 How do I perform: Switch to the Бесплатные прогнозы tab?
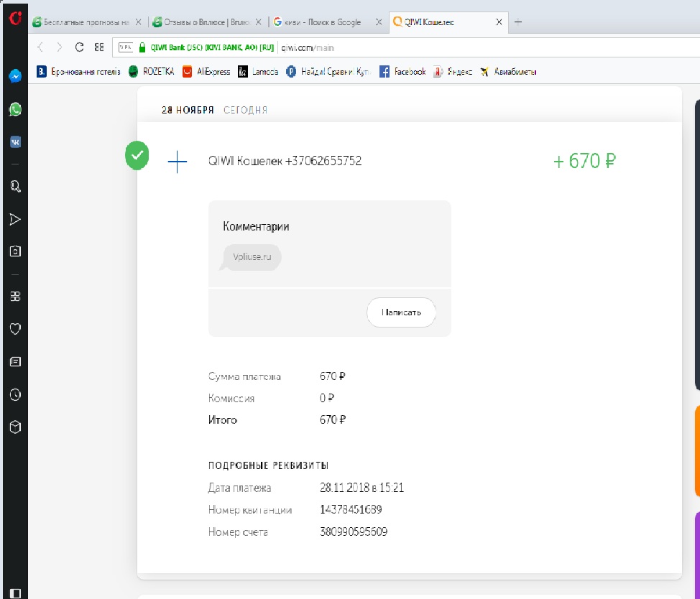click(86, 22)
